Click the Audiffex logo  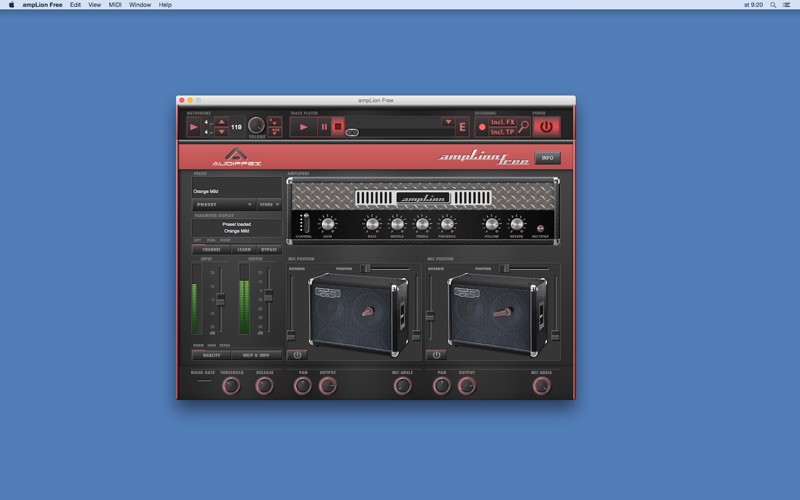click(x=236, y=157)
